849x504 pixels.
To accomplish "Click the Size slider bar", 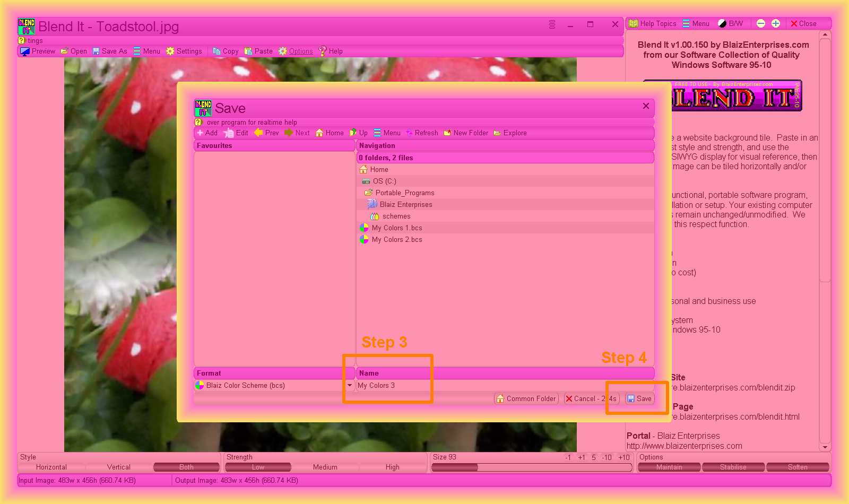I will point(532,467).
